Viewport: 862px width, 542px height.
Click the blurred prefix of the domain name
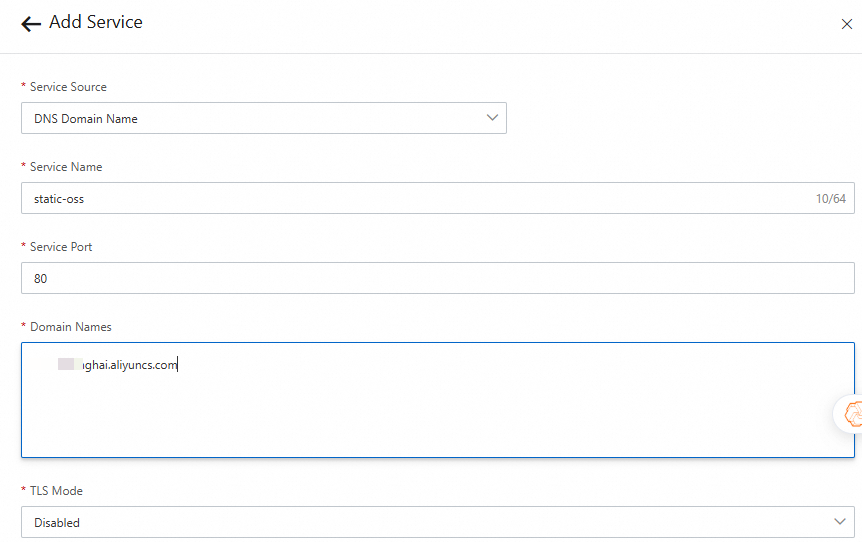click(69, 365)
